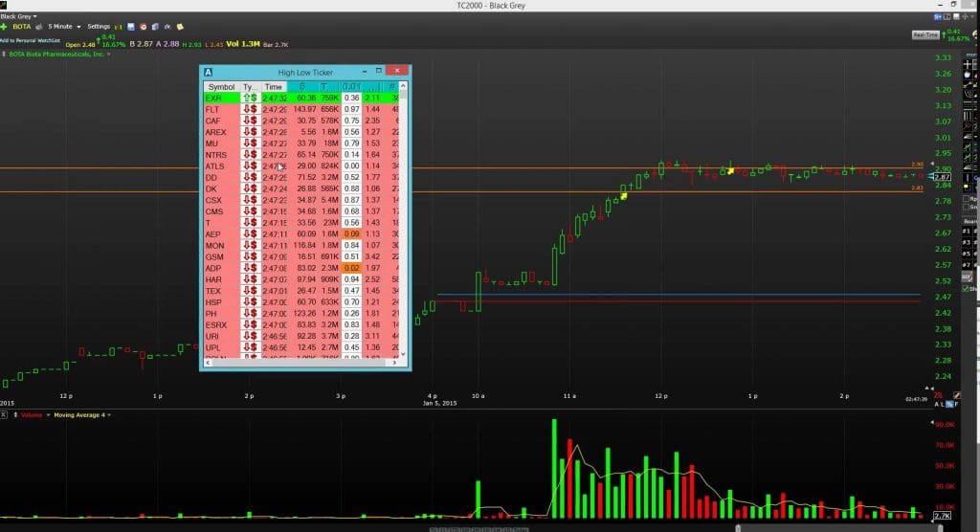Sort by the Symbol column header
Image resolution: width=980 pixels, height=532 pixels.
tap(221, 87)
